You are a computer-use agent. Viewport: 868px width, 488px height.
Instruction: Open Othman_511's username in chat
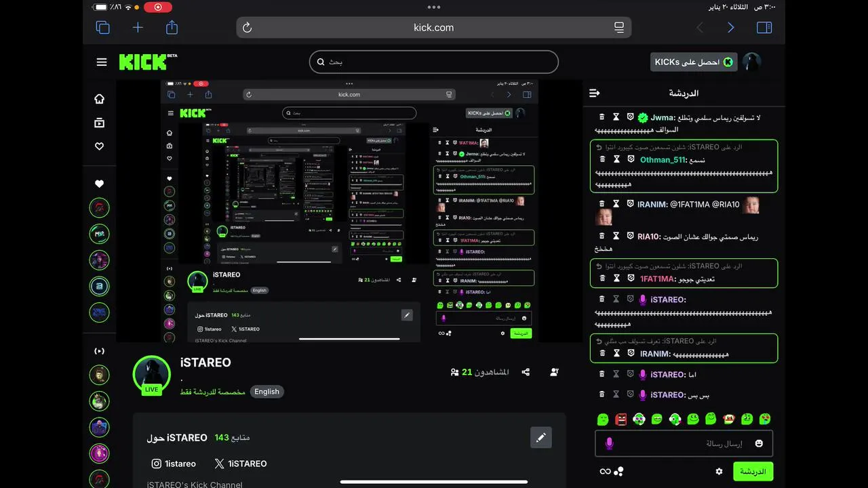point(663,159)
